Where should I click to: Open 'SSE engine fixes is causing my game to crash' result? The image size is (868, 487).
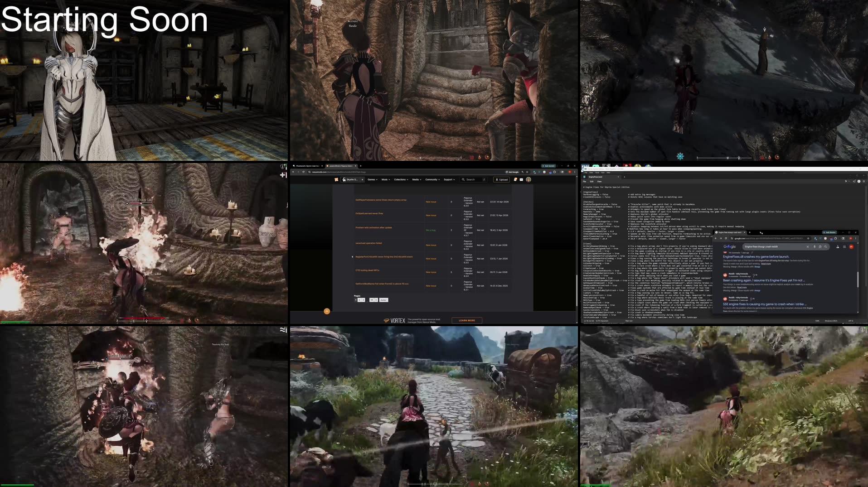point(765,304)
